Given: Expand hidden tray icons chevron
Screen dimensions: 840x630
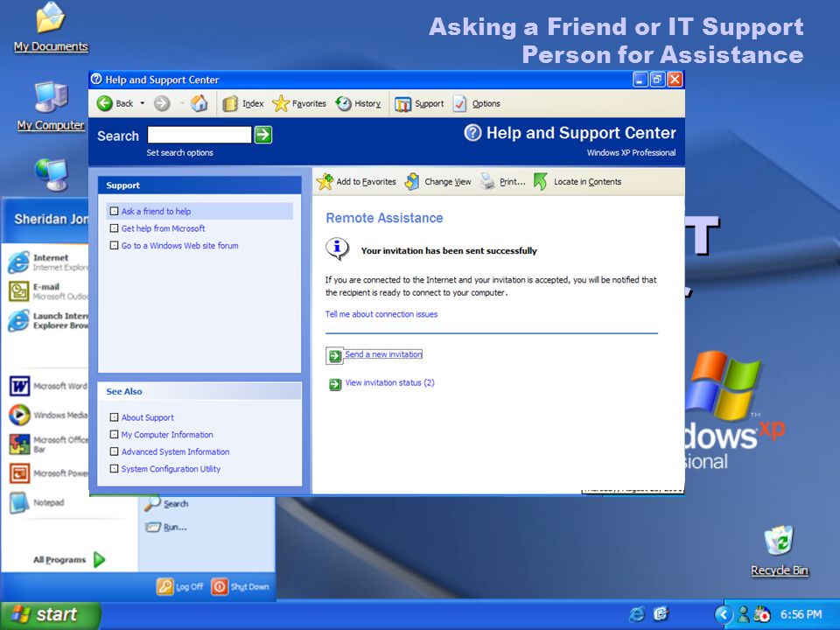Looking at the screenshot, I should (x=724, y=614).
